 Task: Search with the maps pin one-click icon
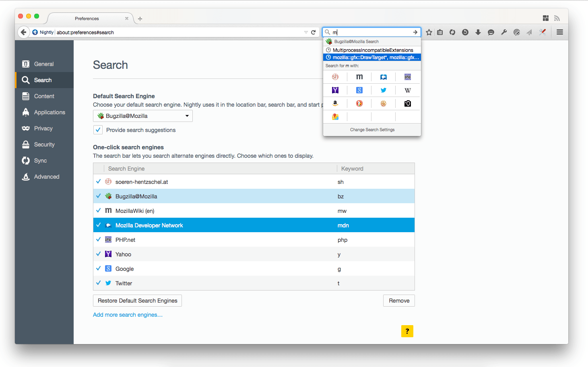tap(335, 117)
